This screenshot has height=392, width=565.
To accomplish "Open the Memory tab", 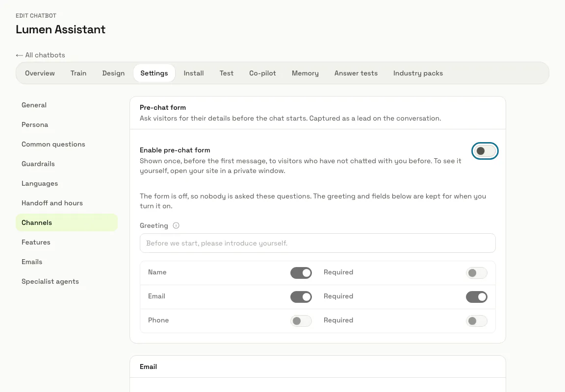I will point(305,73).
